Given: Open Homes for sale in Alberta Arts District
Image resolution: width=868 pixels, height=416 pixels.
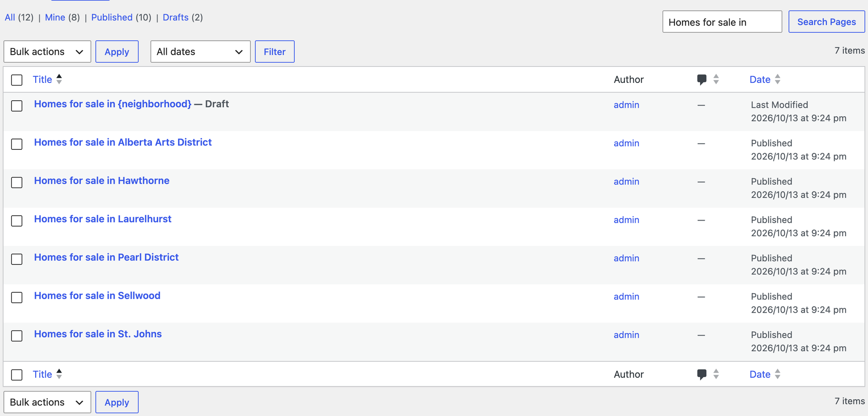Looking at the screenshot, I should click(x=123, y=142).
